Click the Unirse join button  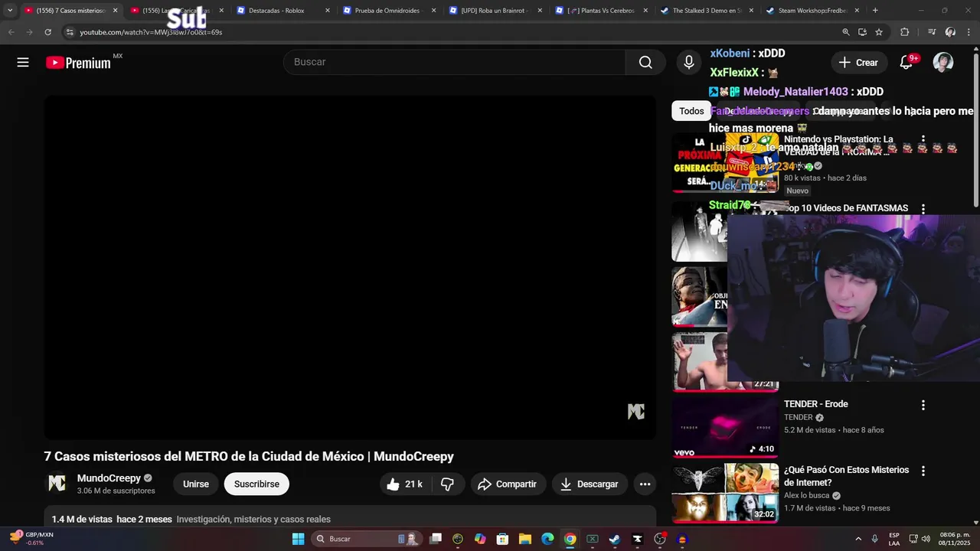click(x=196, y=484)
